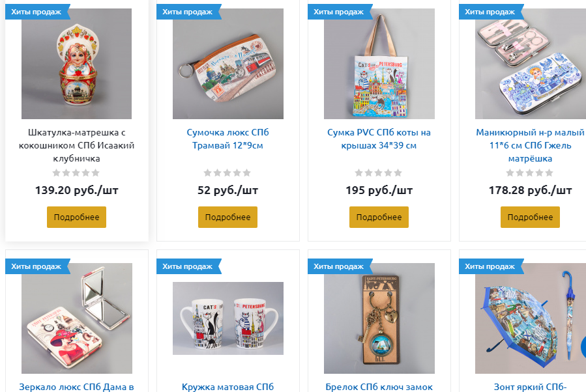Click Хиты продаж badge on the matryoshka box
586x392 pixels.
[x=37, y=12]
